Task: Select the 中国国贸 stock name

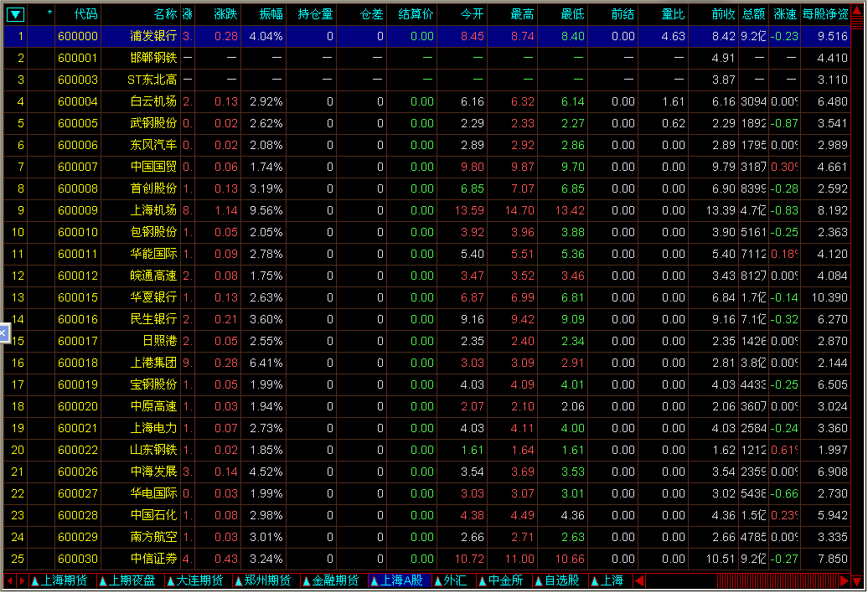Action: pos(153,167)
